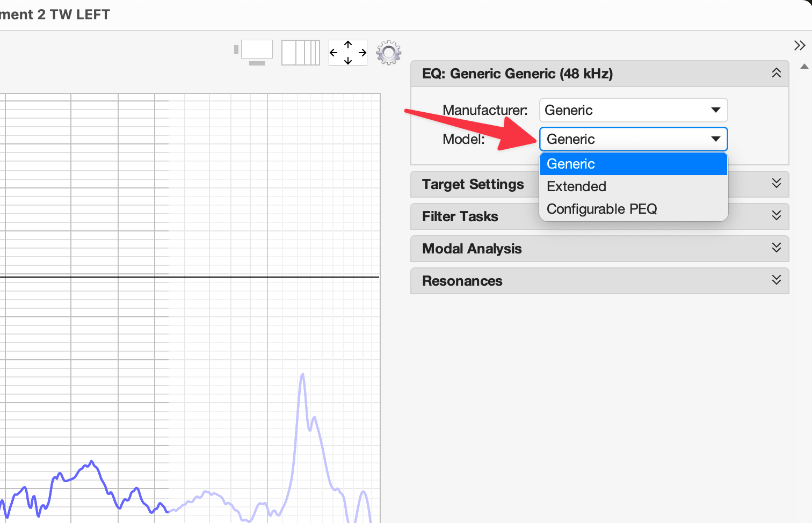Toggle the frequency axis log/linear icon
The image size is (812, 523).
pos(301,53)
